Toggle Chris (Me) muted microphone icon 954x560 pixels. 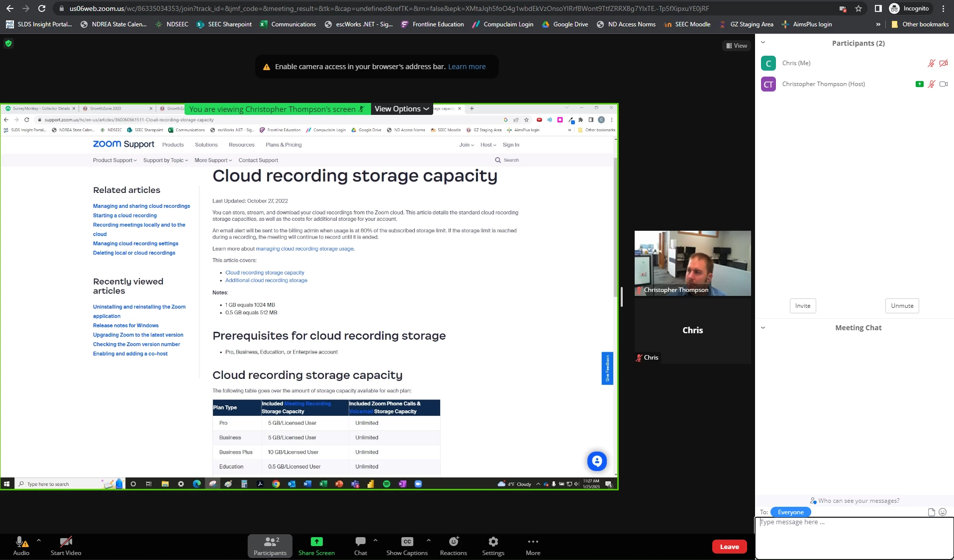click(931, 63)
